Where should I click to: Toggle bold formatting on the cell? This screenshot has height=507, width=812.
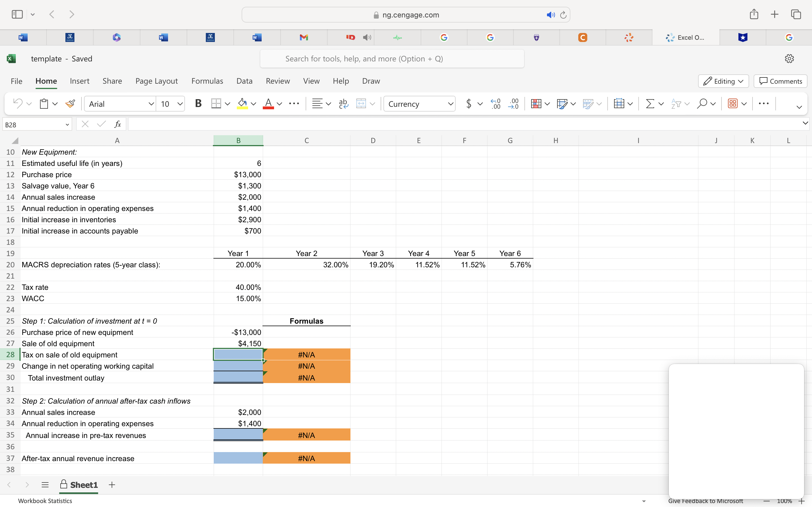pyautogui.click(x=198, y=103)
